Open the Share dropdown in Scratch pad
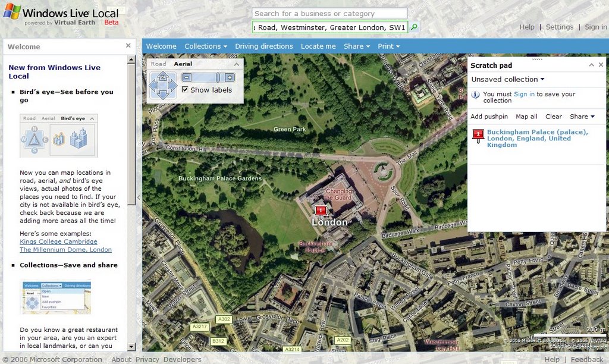 point(582,117)
